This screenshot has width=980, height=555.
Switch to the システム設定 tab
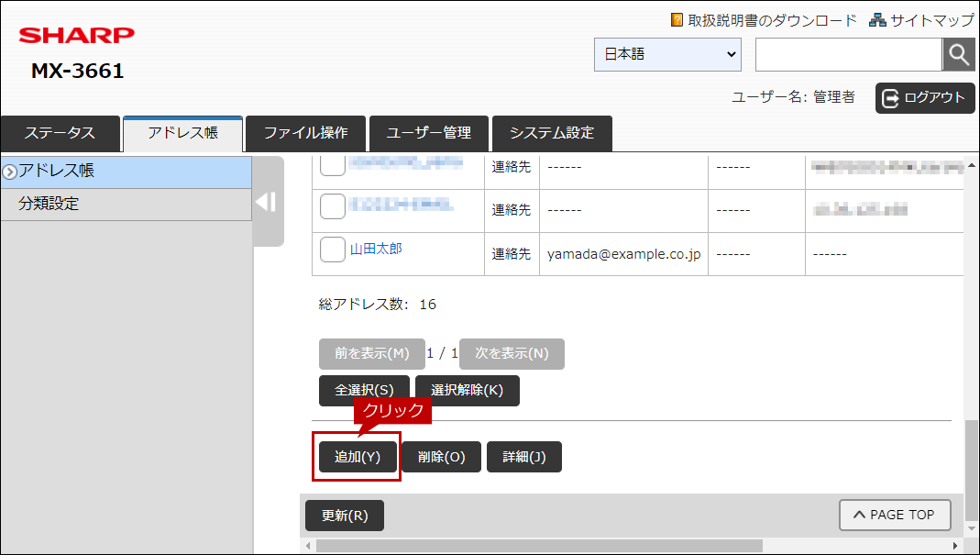552,133
